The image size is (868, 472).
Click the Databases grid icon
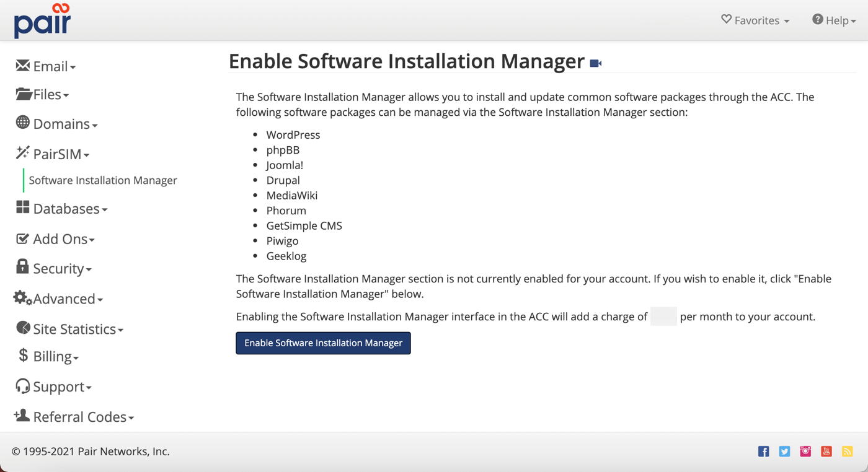point(23,208)
